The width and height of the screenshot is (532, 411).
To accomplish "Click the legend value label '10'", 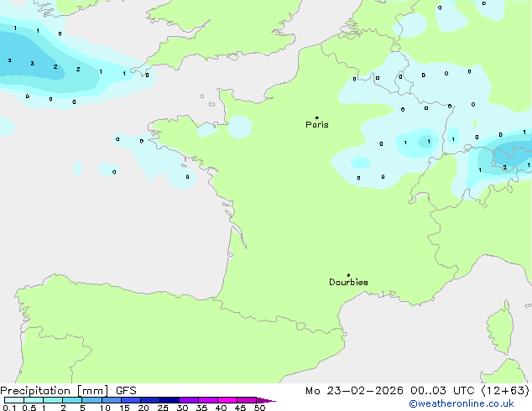I will point(105,408).
